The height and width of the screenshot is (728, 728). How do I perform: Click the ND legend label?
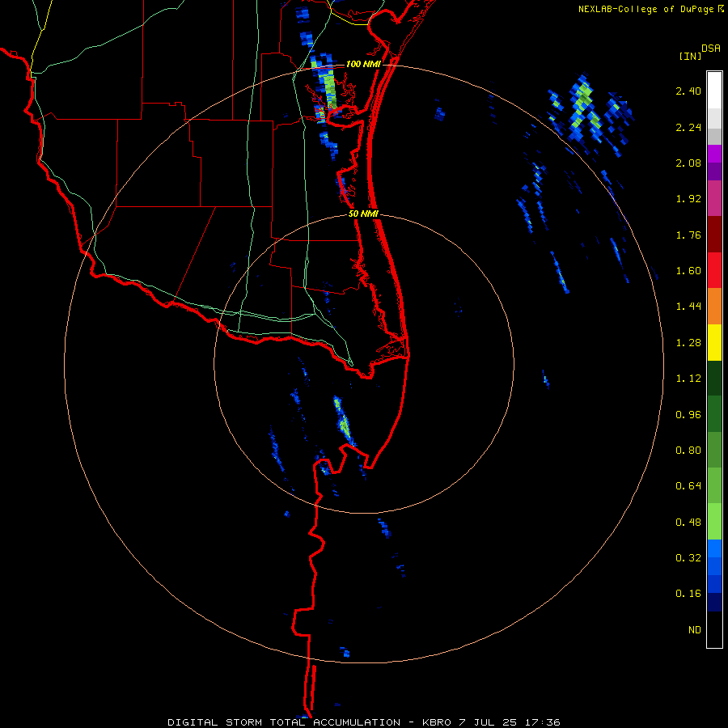coord(695,630)
